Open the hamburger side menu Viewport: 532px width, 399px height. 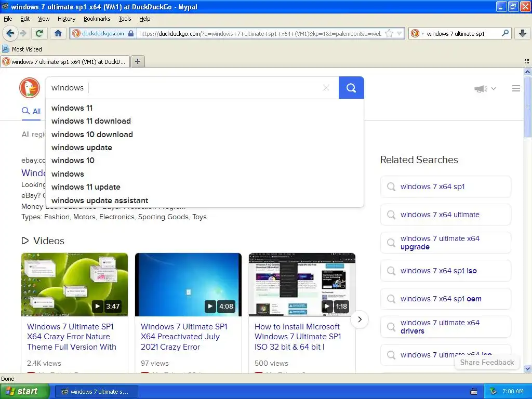pyautogui.click(x=516, y=88)
